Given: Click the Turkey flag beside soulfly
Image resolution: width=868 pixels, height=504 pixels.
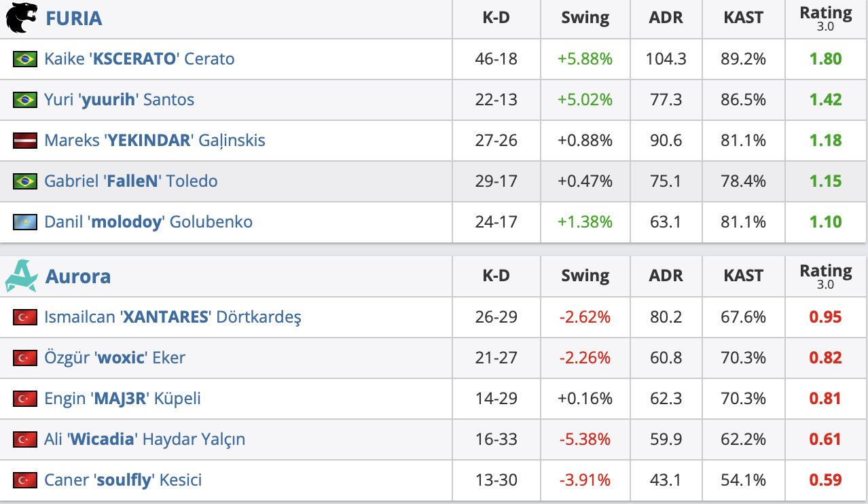Looking at the screenshot, I should pos(25,480).
